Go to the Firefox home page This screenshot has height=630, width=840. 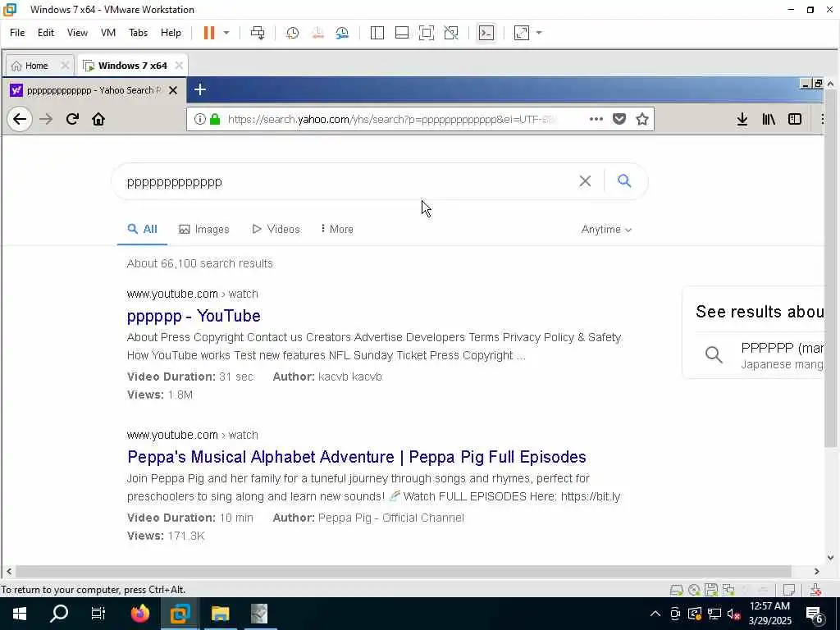[x=98, y=119]
